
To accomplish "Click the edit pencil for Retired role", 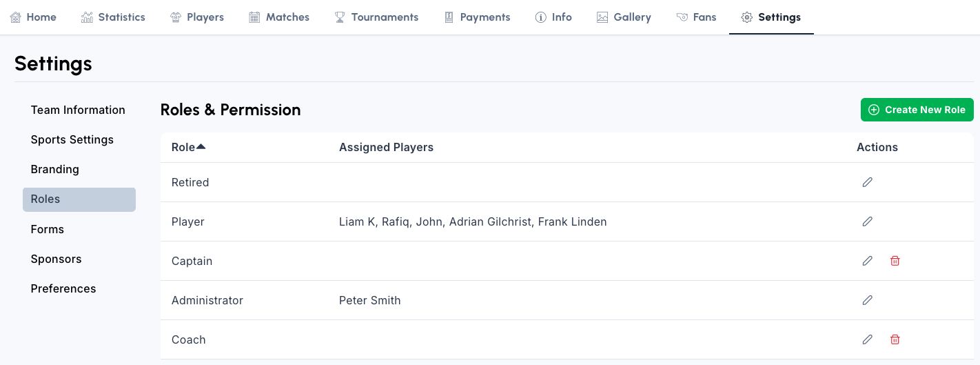I will pos(867,182).
